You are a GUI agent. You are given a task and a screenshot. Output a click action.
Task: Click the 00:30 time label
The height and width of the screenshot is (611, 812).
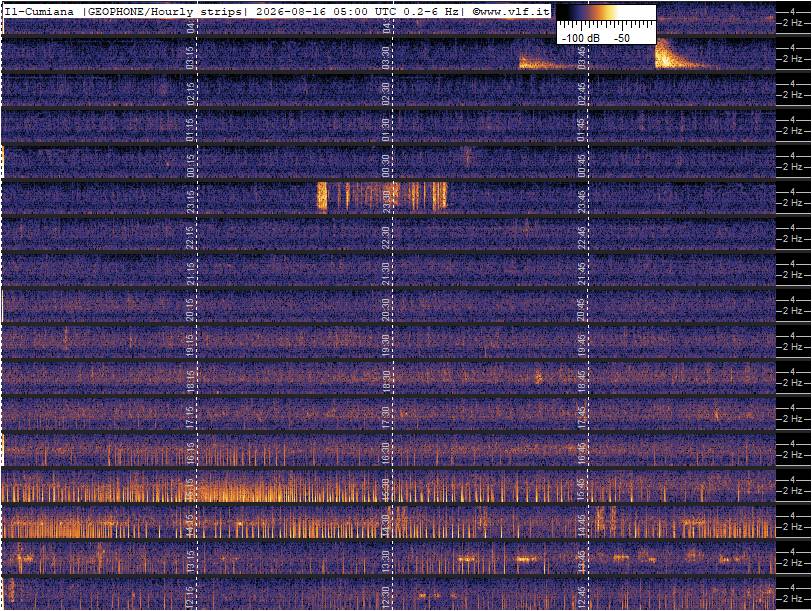pyautogui.click(x=386, y=166)
